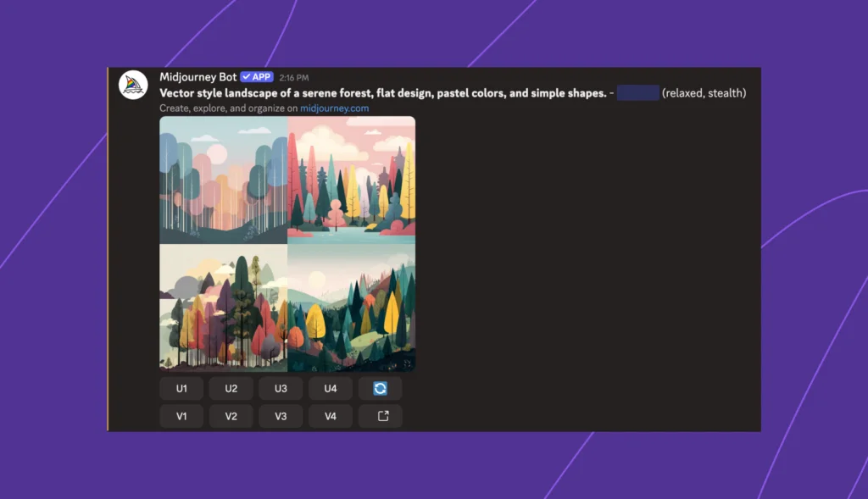Select the bottom-right rolling hills image
Screen dimensions: 868x499
pos(352,308)
